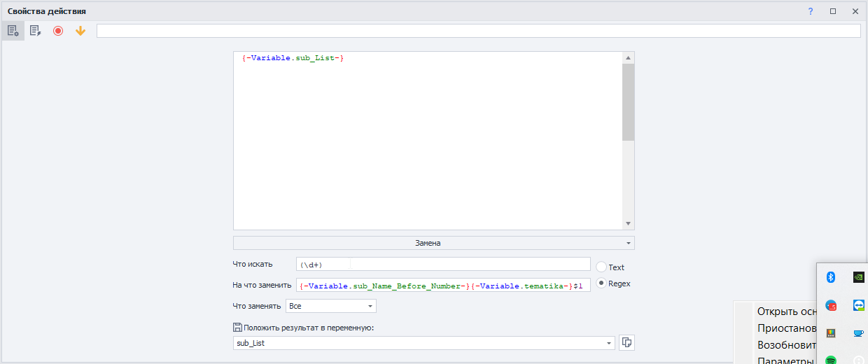
Task: Click the blue question mark help icon
Action: point(811,11)
